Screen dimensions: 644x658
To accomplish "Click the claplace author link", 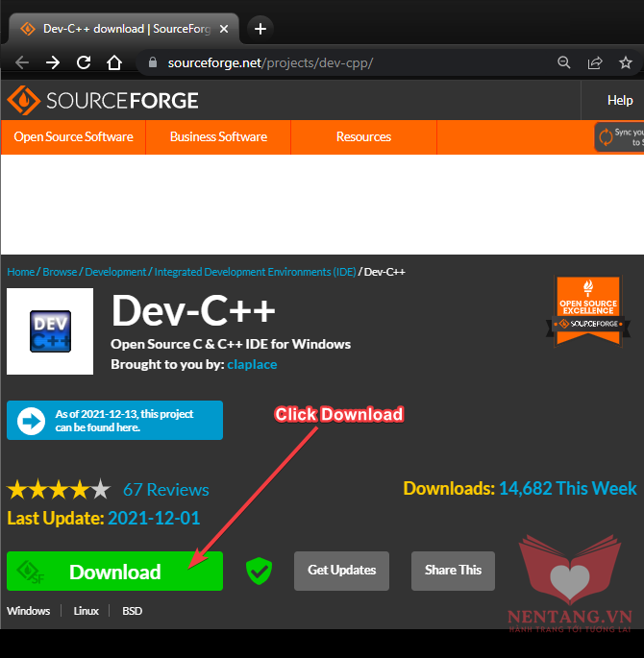I will (253, 364).
